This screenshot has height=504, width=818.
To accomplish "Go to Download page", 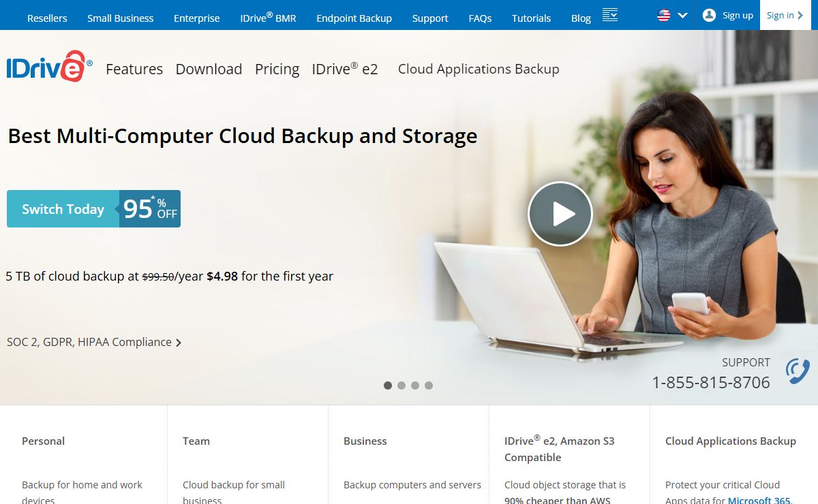I will 209,69.
